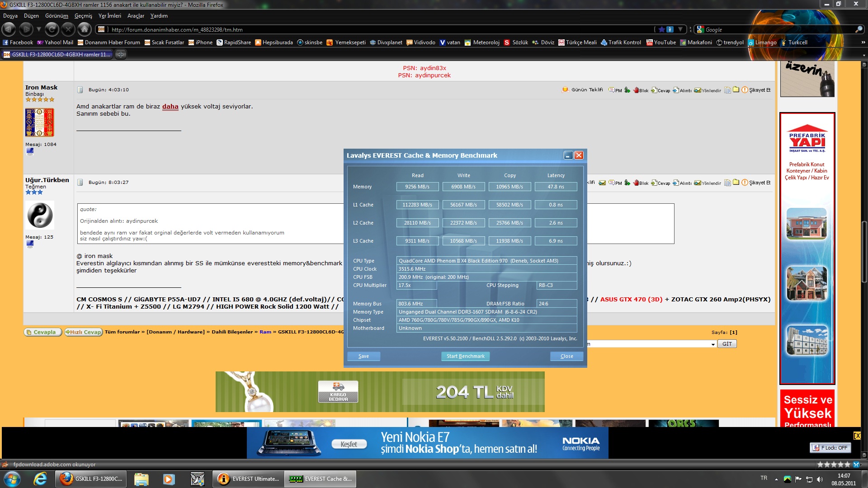Open the volume speaker tray icon

click(x=820, y=479)
